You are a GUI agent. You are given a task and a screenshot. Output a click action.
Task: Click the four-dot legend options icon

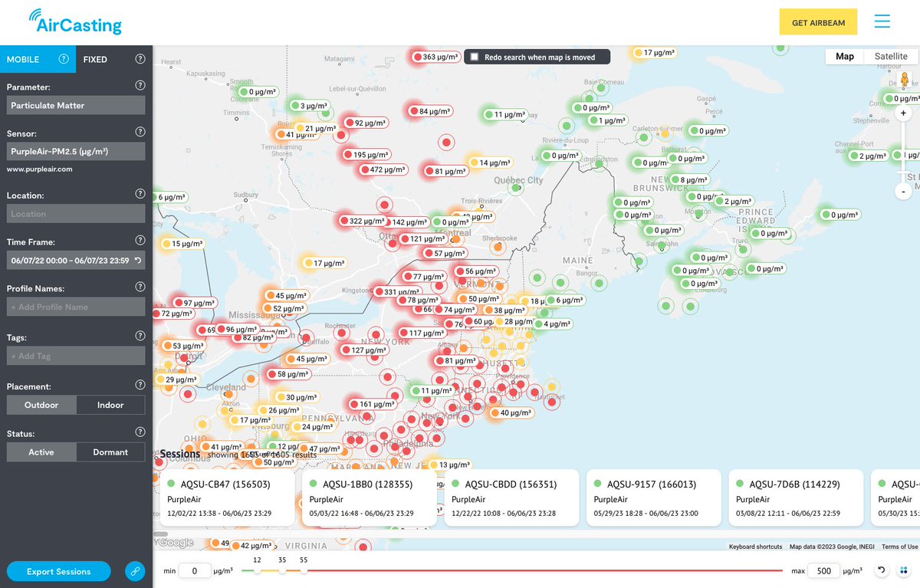tap(904, 570)
